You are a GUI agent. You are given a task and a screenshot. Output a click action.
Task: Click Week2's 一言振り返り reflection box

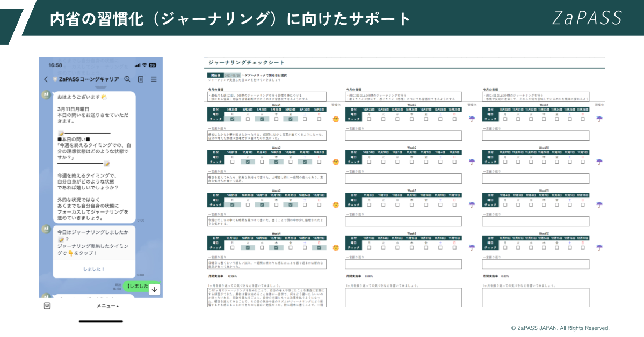tap(267, 179)
